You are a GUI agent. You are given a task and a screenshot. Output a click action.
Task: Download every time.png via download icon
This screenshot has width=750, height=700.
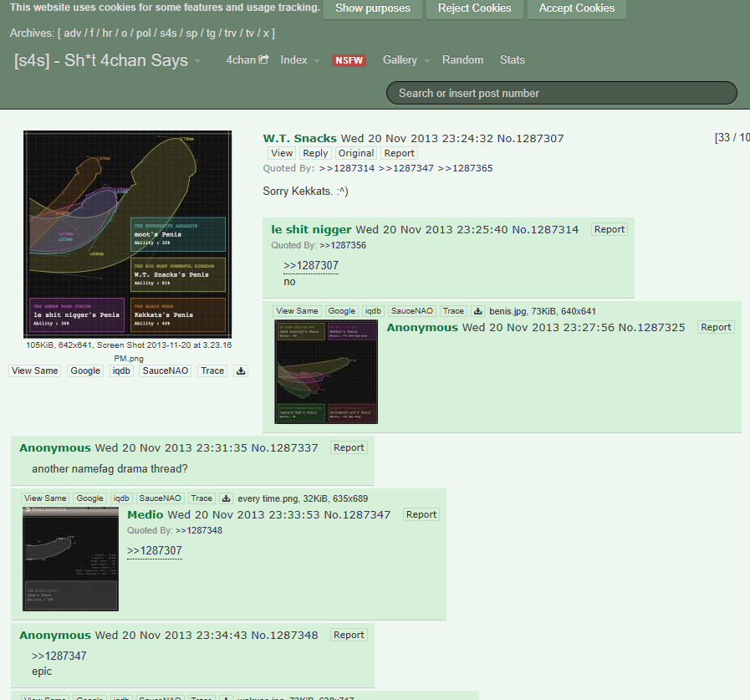227,498
